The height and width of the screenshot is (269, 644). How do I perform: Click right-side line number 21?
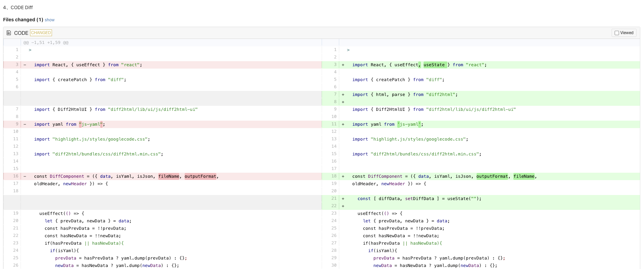(334, 198)
